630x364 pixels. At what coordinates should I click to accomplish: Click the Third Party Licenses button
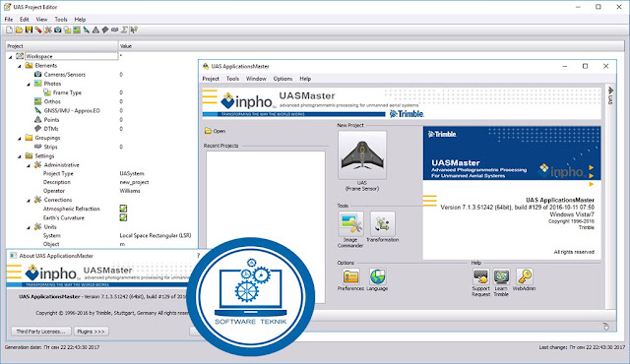(41, 332)
